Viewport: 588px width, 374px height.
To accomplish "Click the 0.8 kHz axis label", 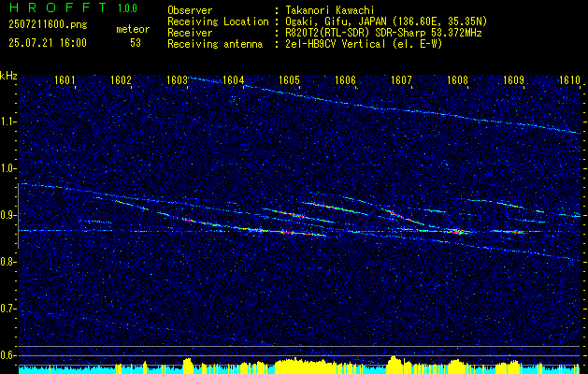I will (x=7, y=262).
